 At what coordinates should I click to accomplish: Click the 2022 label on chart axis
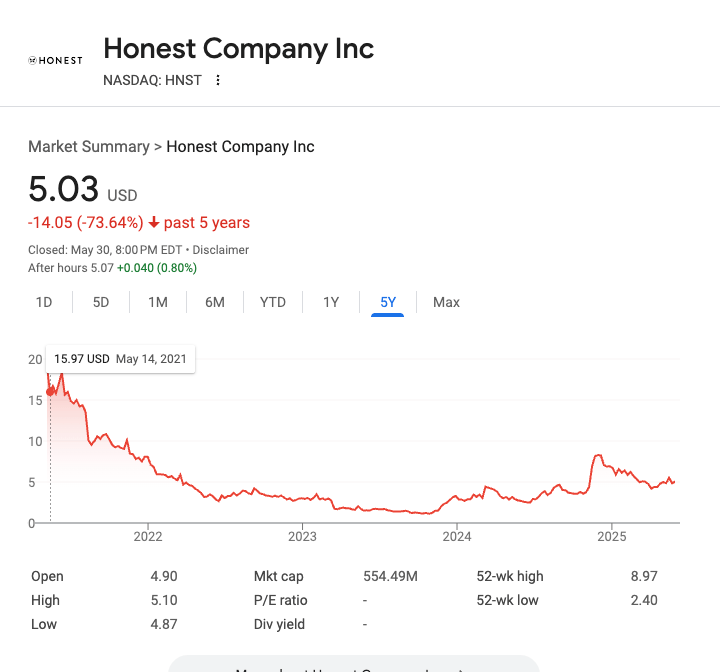tap(148, 536)
